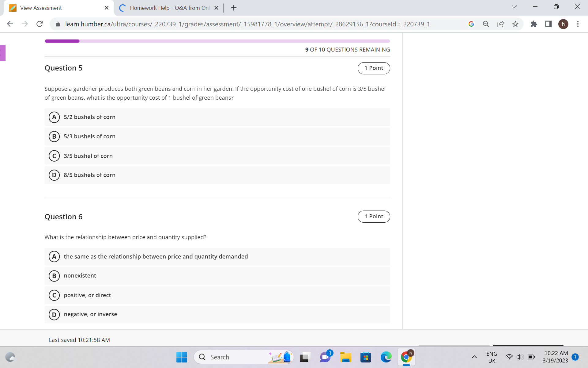Viewport: 588px width, 368px height.
Task: Open the in-page zoom/search icon in address bar
Action: pos(486,24)
